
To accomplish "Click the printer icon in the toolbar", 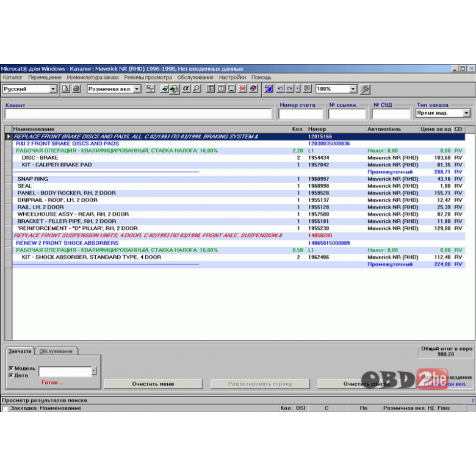I will (76, 88).
